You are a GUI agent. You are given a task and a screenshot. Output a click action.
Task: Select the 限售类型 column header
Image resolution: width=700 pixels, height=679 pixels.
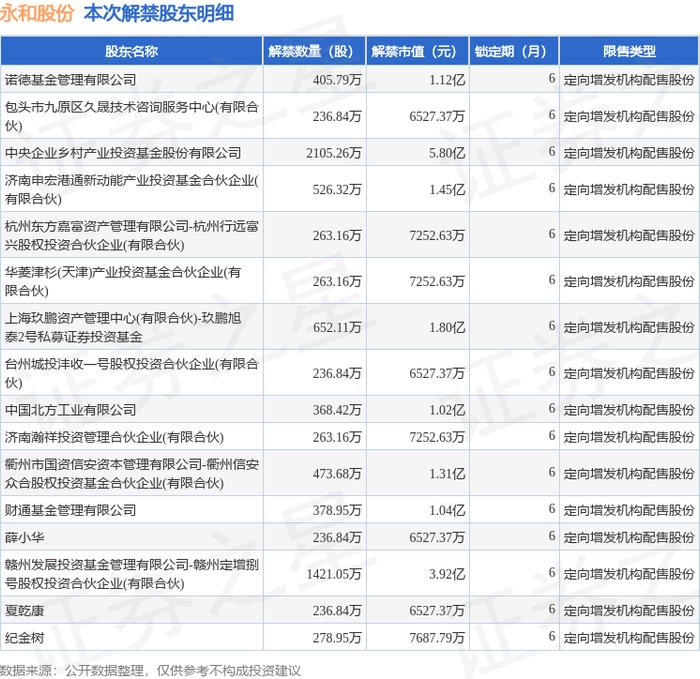(x=629, y=51)
